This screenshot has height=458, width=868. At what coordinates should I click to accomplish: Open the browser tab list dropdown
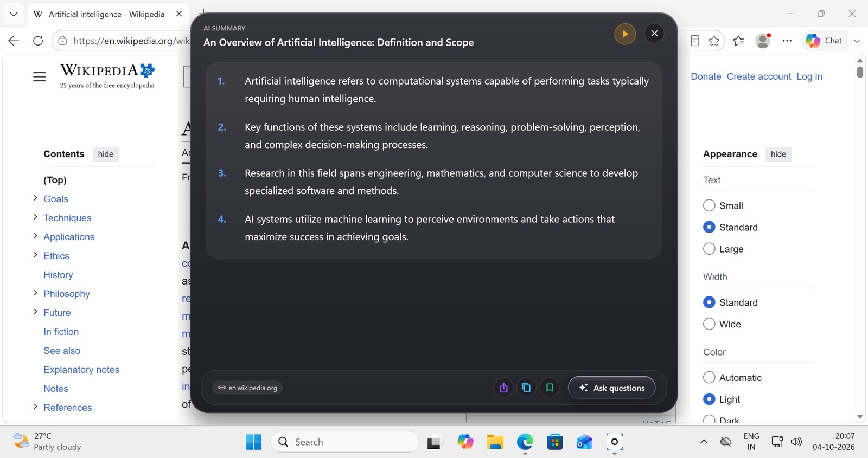(14, 14)
